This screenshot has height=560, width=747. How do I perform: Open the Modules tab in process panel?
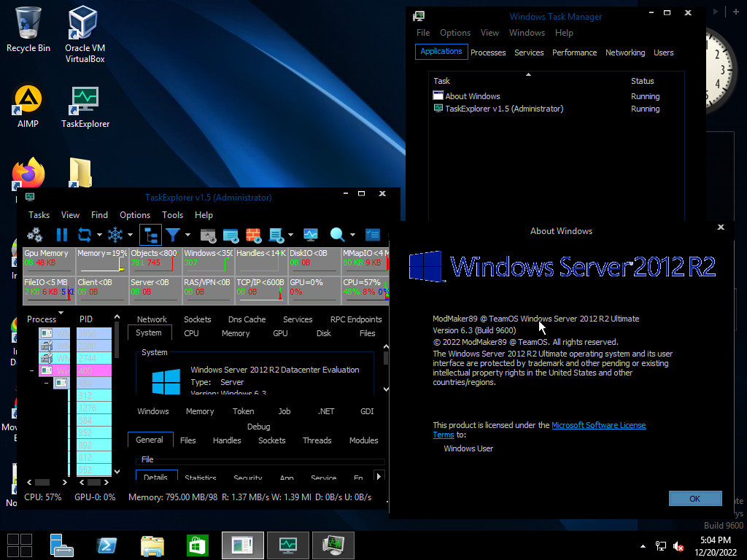[x=363, y=440]
